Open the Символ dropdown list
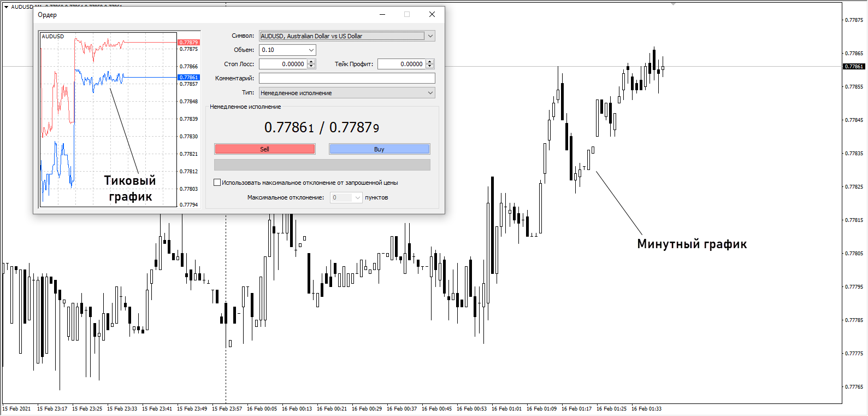868x416 pixels. coord(430,36)
